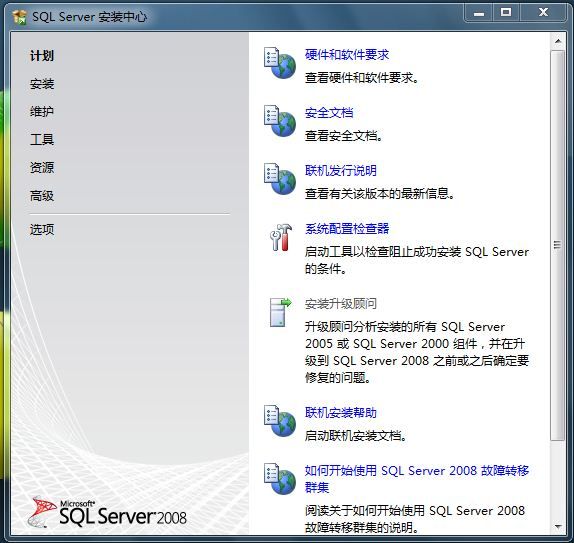574x543 pixels.
Task: Click the globe icon beside 故障转移群集 link
Action: click(x=280, y=479)
